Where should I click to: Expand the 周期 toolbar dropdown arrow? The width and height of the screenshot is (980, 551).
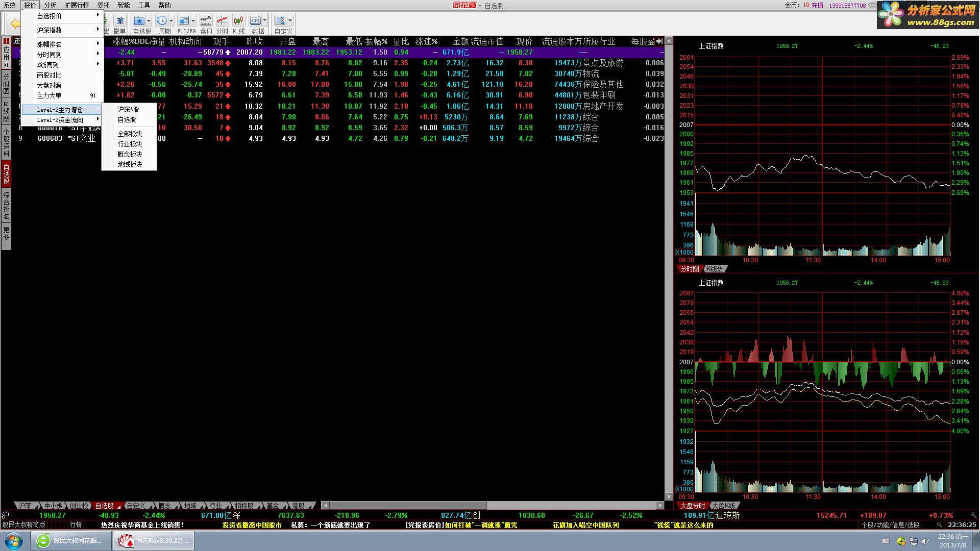(x=171, y=21)
